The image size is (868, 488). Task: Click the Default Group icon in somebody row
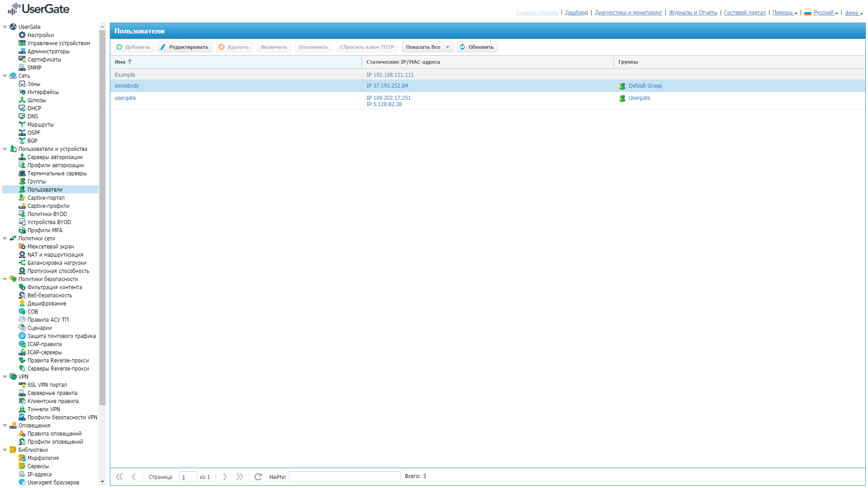622,86
